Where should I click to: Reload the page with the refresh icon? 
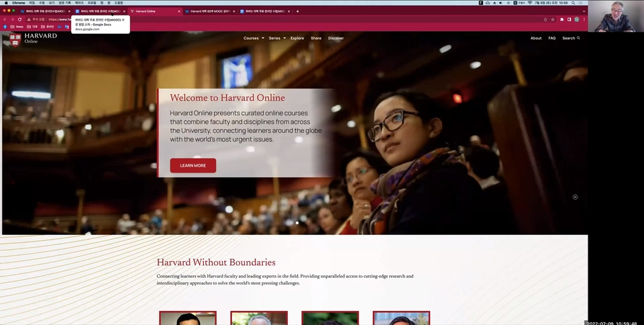click(x=19, y=19)
